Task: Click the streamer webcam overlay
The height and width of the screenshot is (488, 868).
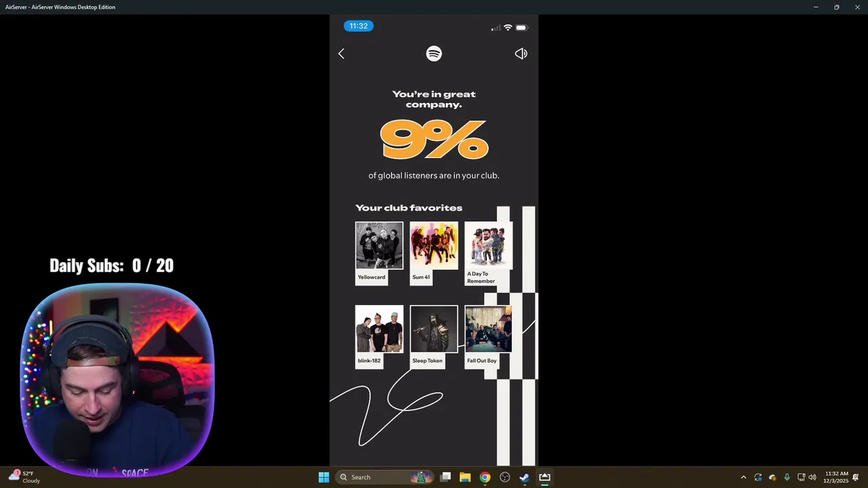Action: pyautogui.click(x=117, y=380)
